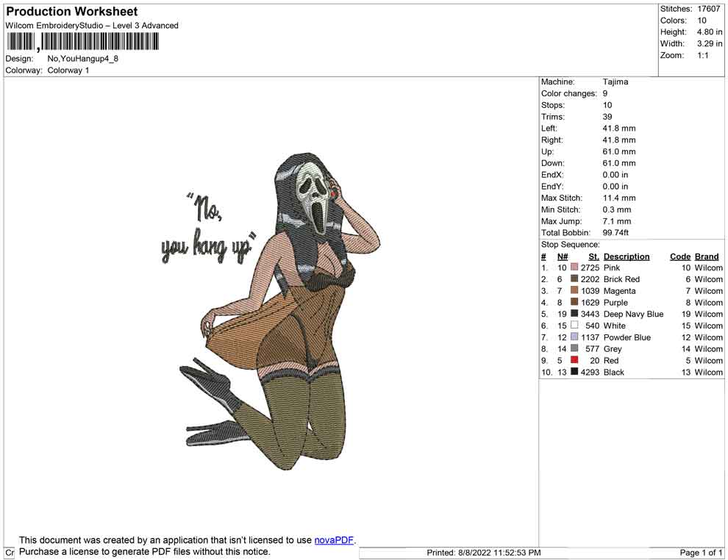Click the Up value 61.0 mm
Image resolution: width=728 pixels, height=560 pixels.
pos(619,151)
